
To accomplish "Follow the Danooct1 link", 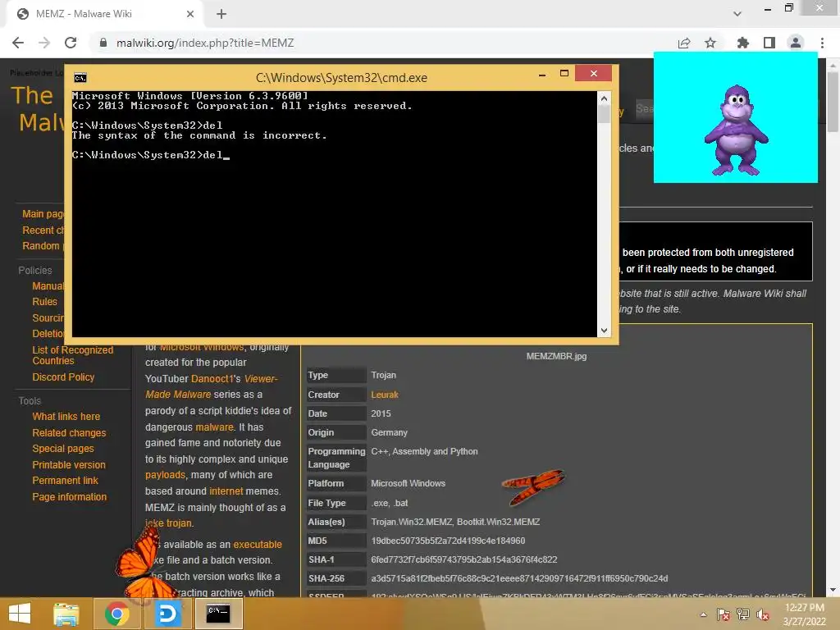I will 212,379.
